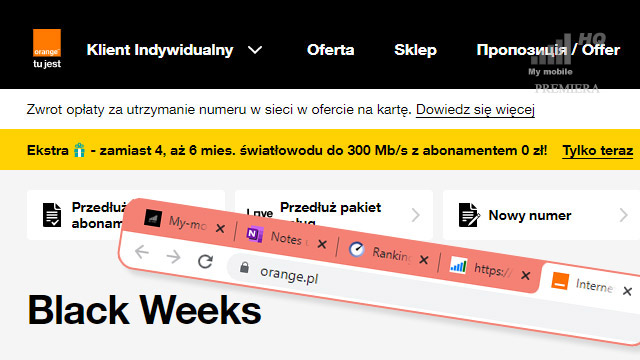Click the Nowy numer document-pen icon
Image resolution: width=640 pixels, height=360 pixels.
coord(469,215)
